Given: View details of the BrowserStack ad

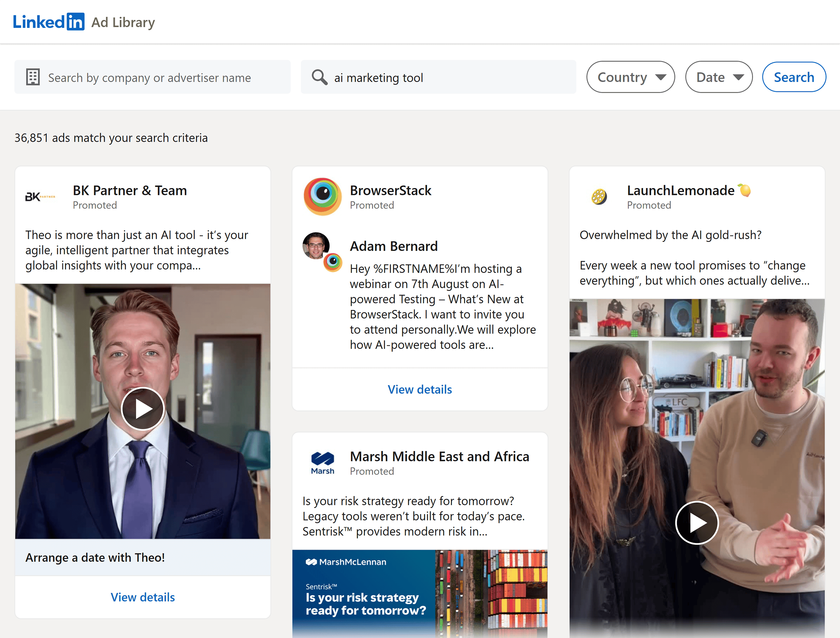Looking at the screenshot, I should point(420,390).
